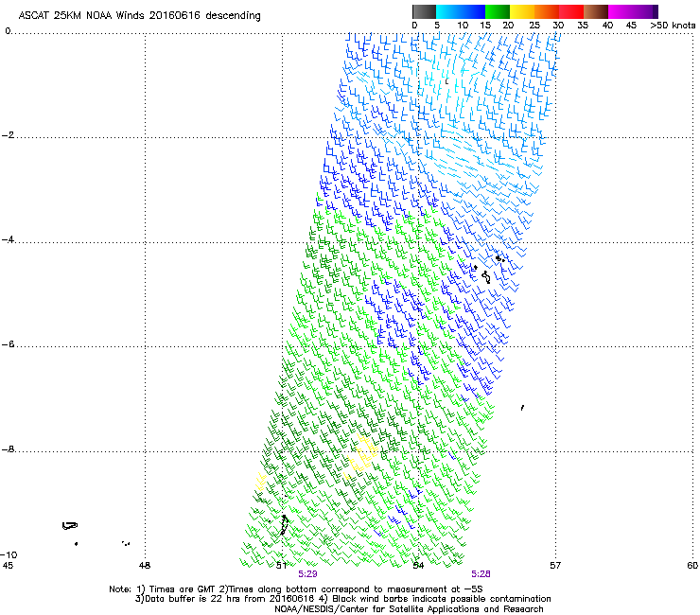Click the green 15–20 knots color bar segment
This screenshot has height=615, width=700.
point(498,11)
